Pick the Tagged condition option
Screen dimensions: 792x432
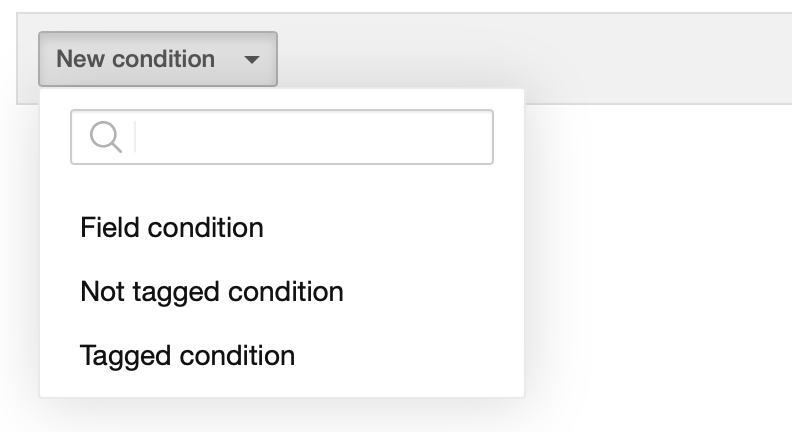pos(187,356)
